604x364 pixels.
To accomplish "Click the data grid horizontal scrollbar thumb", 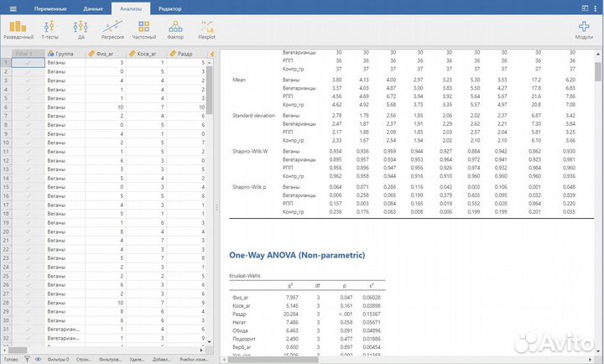I will 18,350.
